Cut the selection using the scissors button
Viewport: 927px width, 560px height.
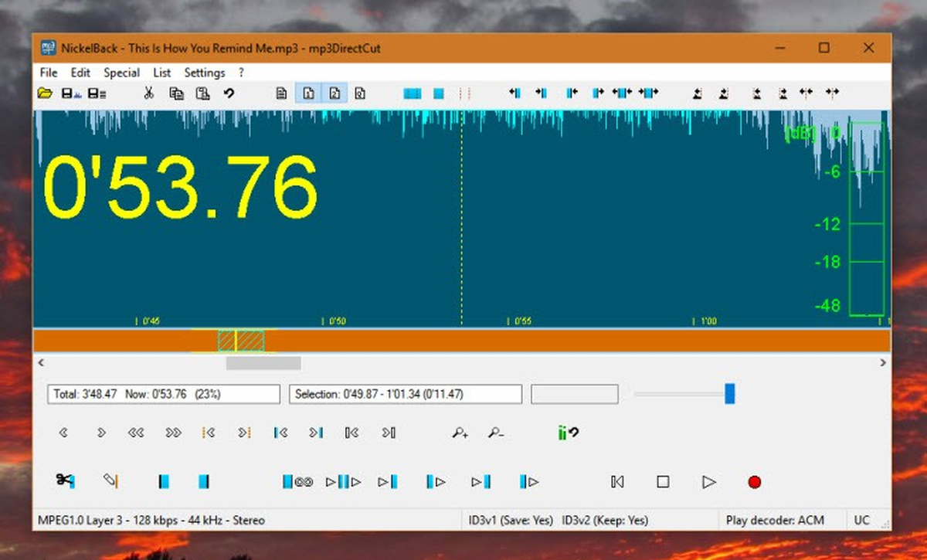tap(65, 481)
